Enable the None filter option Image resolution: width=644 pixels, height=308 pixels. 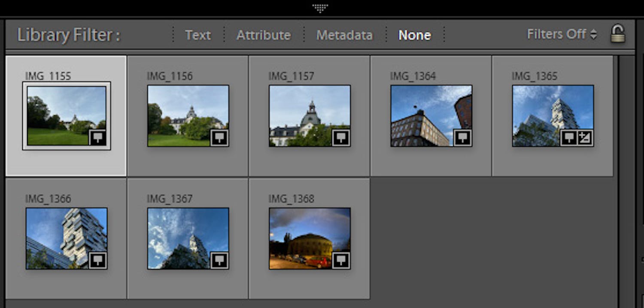point(415,35)
